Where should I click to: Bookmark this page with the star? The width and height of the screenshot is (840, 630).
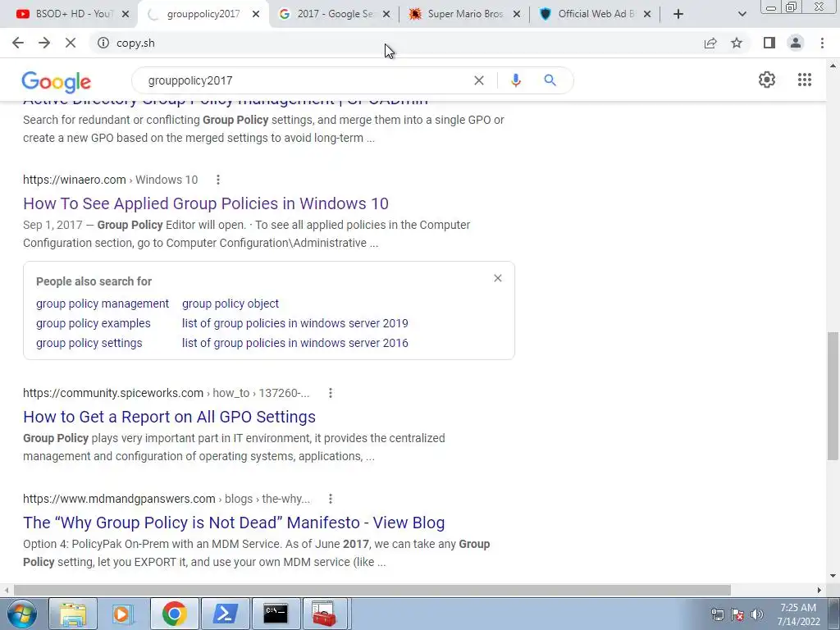[737, 43]
